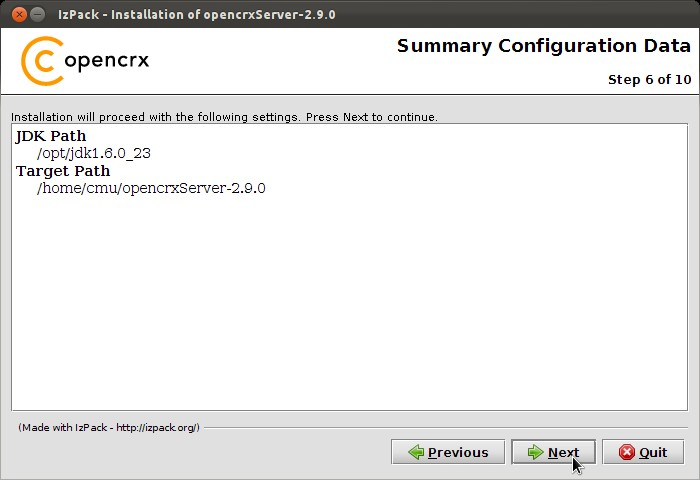Viewport: 700px width, 480px height.
Task: Click the Summary Configuration Data title
Action: (x=544, y=46)
